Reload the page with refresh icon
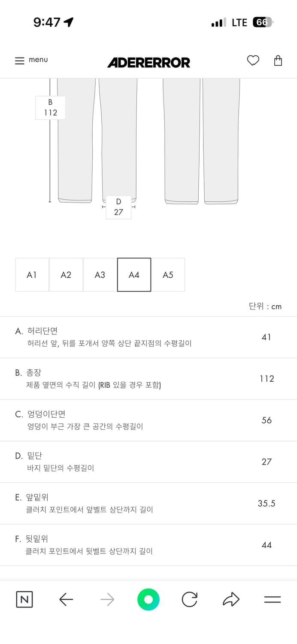 pyautogui.click(x=190, y=599)
